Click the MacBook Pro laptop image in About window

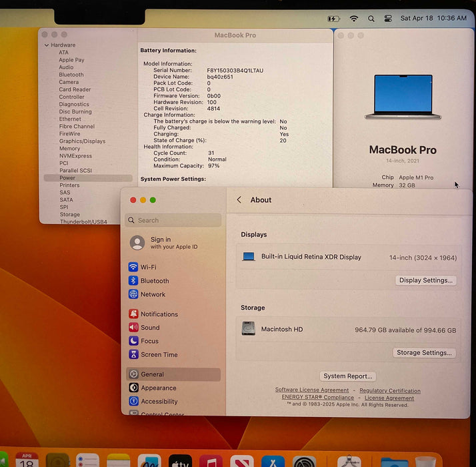tap(403, 97)
